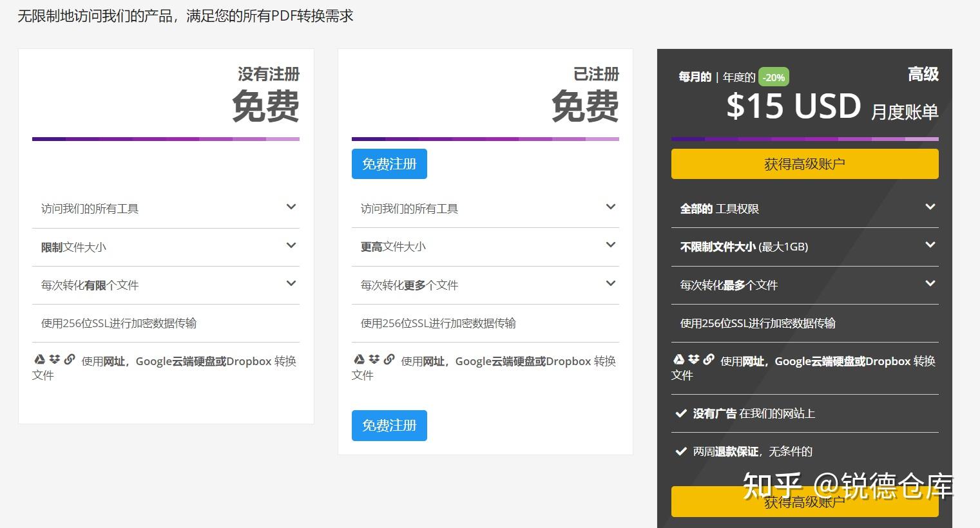The height and width of the screenshot is (528, 980).
Task: Click the -20% discount badge
Action: 773,77
